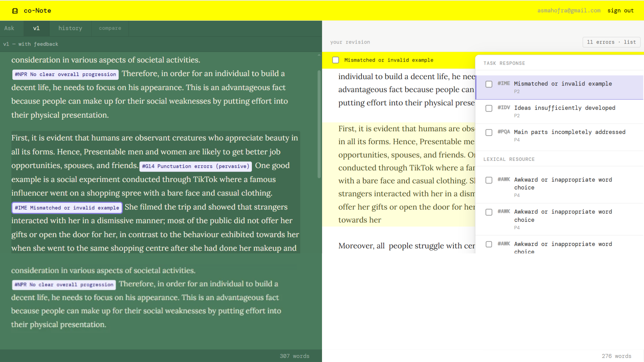Check the #IDV Ideas insufficiently developed box
644x362 pixels.
point(489,108)
